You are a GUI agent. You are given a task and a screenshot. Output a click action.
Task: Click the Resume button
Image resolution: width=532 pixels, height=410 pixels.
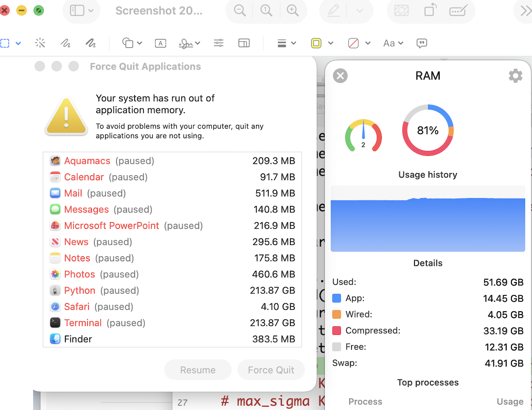(x=198, y=370)
